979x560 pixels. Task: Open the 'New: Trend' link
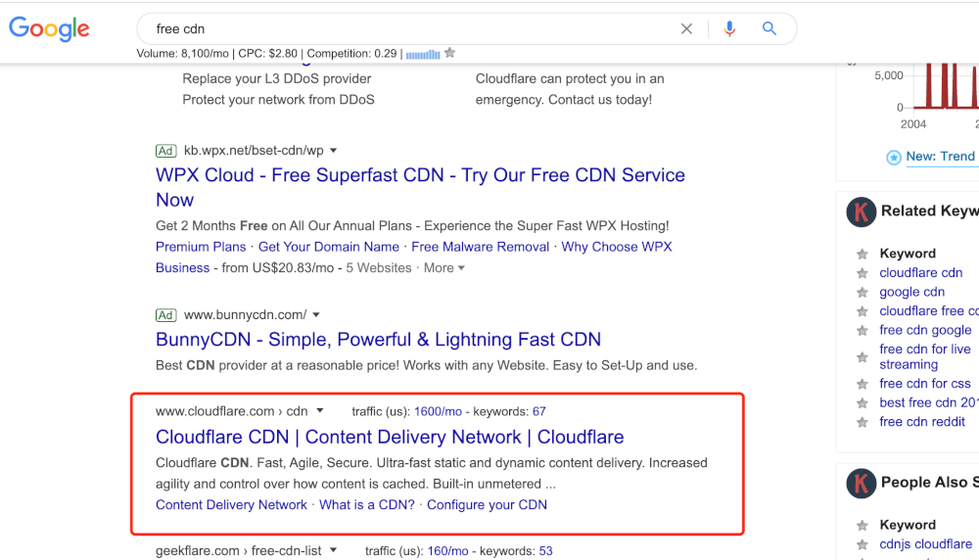click(940, 157)
